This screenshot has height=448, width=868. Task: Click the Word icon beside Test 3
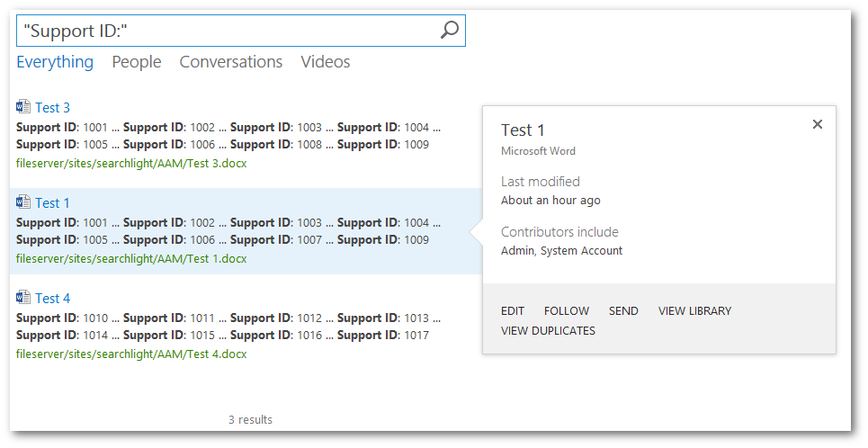(23, 107)
